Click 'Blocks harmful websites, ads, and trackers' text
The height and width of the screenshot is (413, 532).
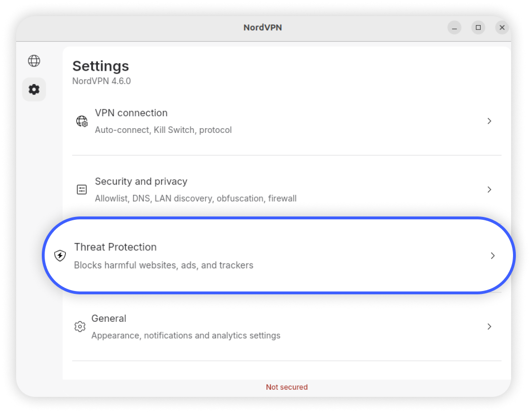pos(164,265)
